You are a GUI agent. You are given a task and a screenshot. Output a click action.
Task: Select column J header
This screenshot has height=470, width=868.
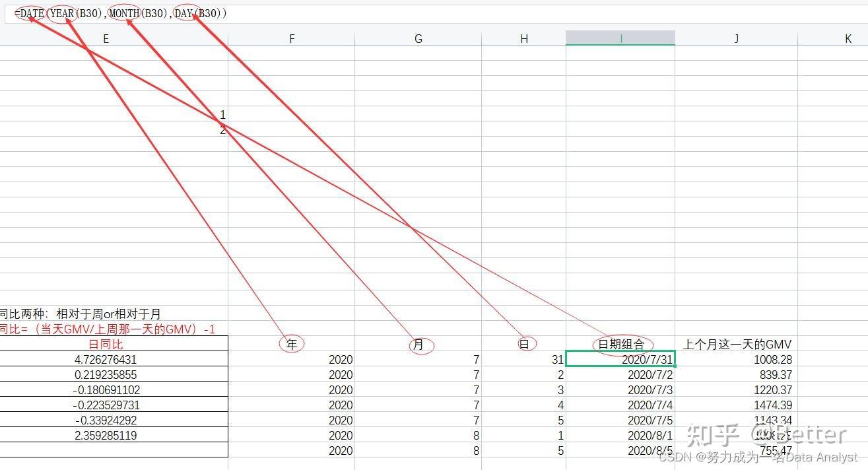click(x=736, y=39)
